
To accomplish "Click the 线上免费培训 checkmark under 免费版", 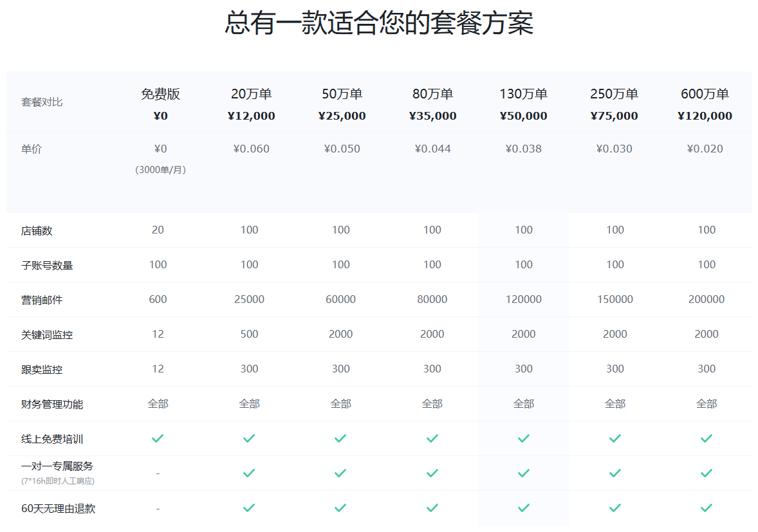I will 158,439.
